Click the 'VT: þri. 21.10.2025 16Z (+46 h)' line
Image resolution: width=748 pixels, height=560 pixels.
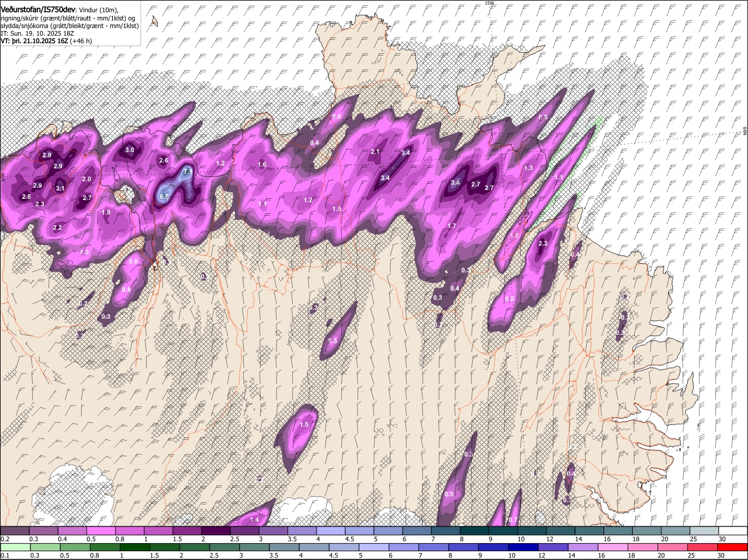[46, 41]
